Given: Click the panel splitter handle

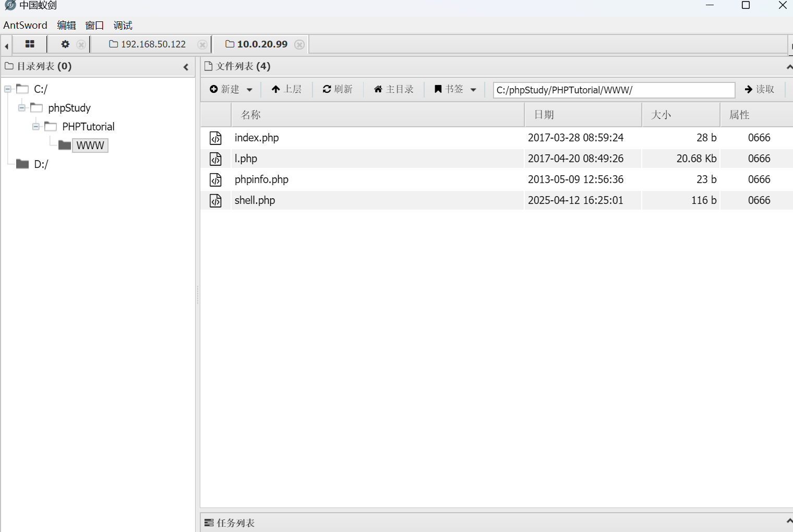Looking at the screenshot, I should (197, 295).
